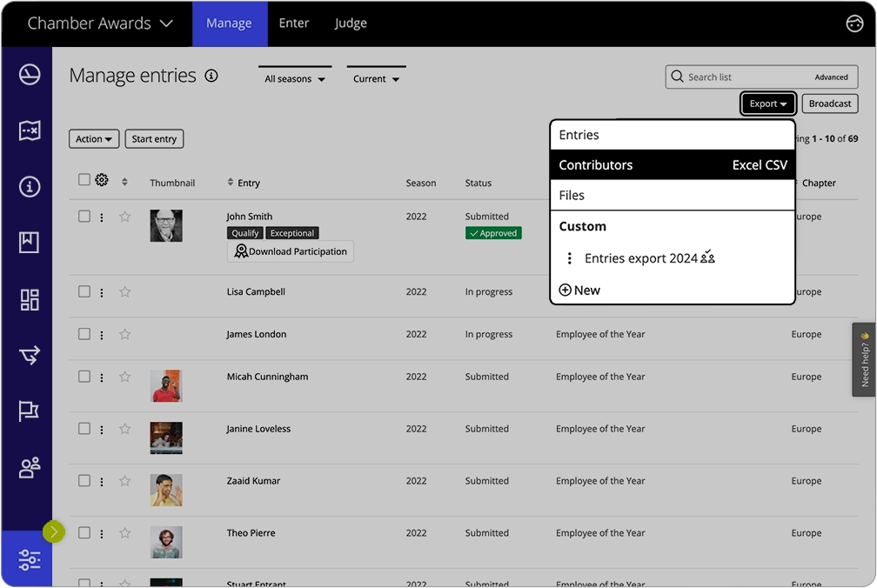Click the Start entry button

coord(154,137)
